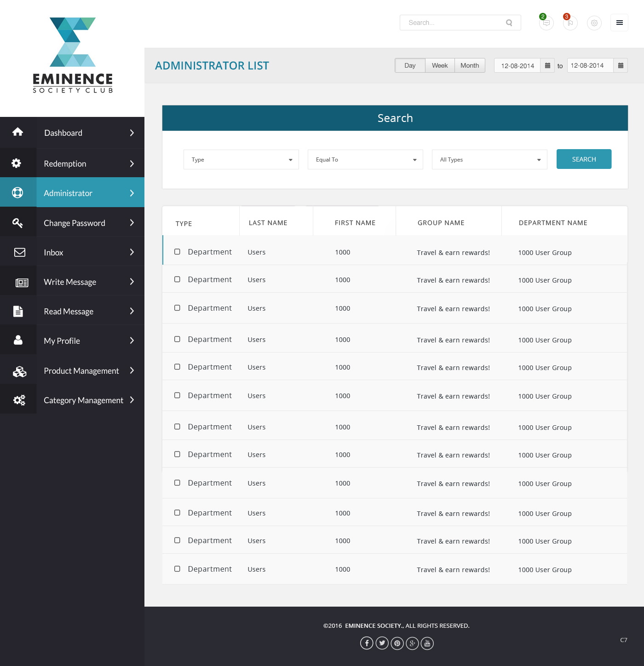Image resolution: width=644 pixels, height=666 pixels.
Task: Open the Inbox envelope icon
Action: tap(18, 252)
